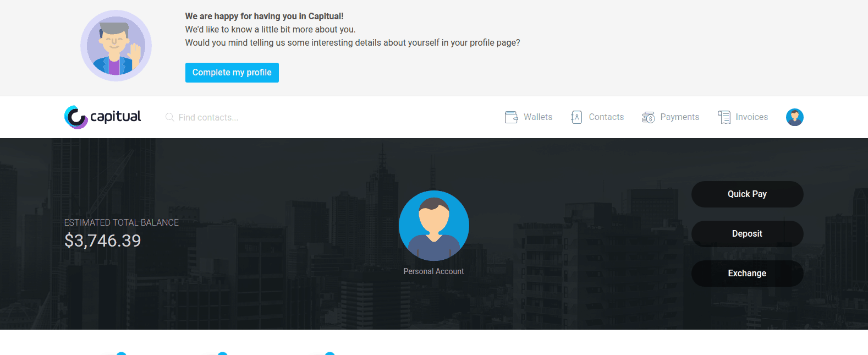This screenshot has width=868, height=355.
Task: Go to the Wallets menu label
Action: pyautogui.click(x=538, y=117)
